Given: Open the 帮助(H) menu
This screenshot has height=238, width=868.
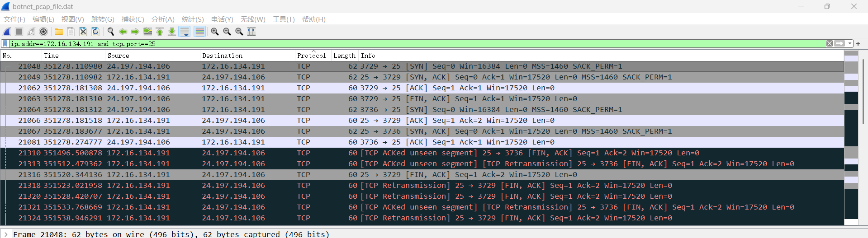Looking at the screenshot, I should (x=314, y=19).
